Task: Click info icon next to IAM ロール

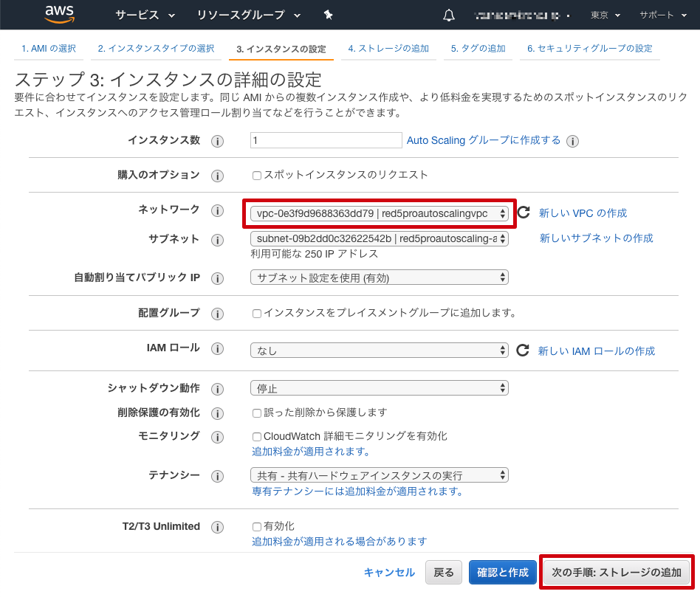Action: point(217,348)
